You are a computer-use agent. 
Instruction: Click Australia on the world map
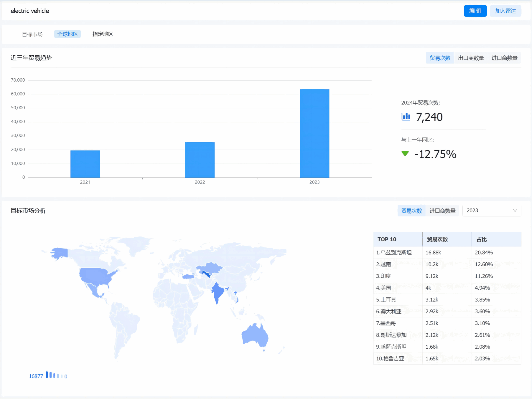pos(254,336)
